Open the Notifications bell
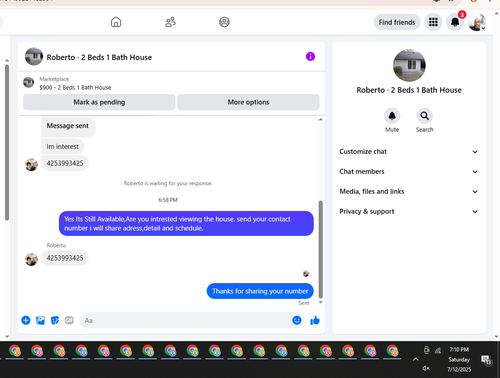This screenshot has width=500, height=378. [x=455, y=22]
